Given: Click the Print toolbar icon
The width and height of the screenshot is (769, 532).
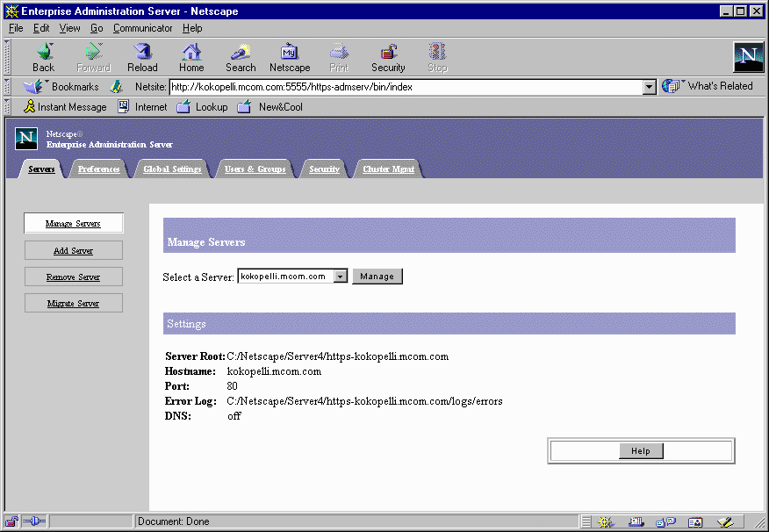Looking at the screenshot, I should click(339, 57).
